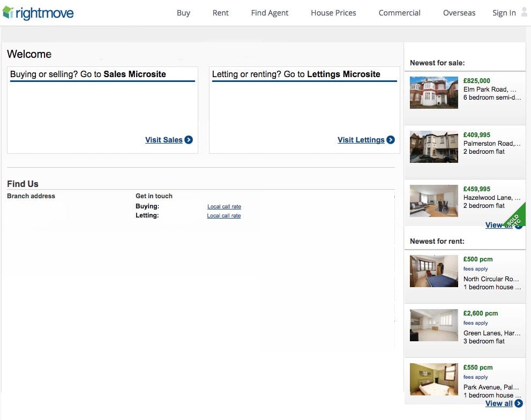Image resolution: width=531 pixels, height=420 pixels.
Task: Click Local call rate beside Buying
Action: coord(224,206)
